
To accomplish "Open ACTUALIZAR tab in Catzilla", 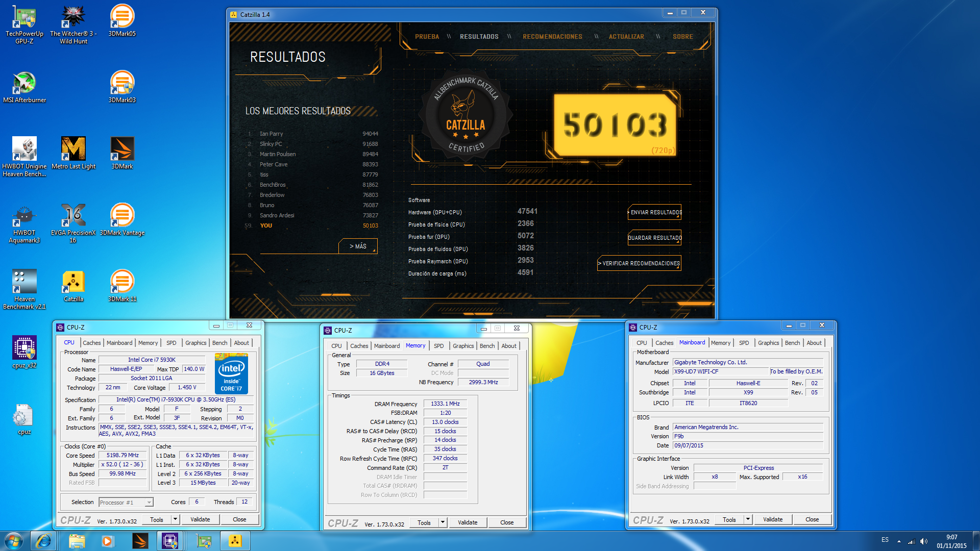I will (626, 37).
